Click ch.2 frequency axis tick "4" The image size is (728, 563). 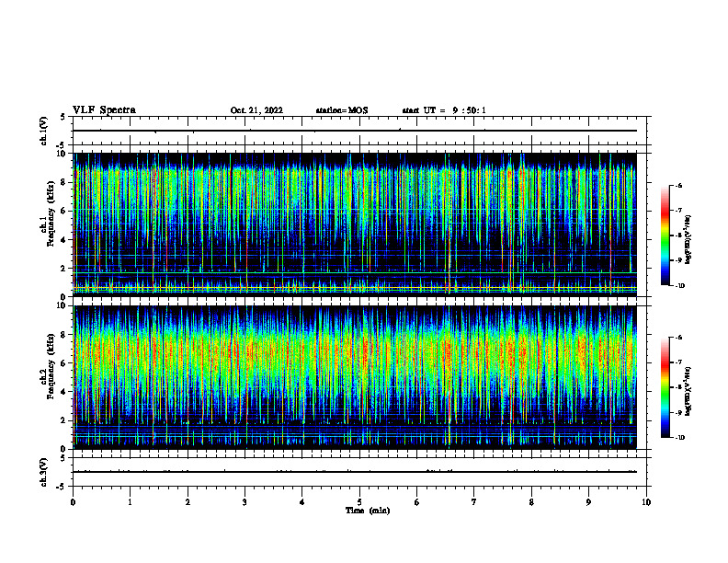click(63, 392)
